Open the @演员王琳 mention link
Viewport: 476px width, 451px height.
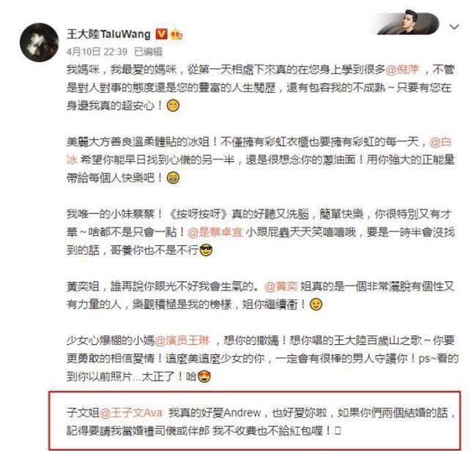tap(182, 340)
